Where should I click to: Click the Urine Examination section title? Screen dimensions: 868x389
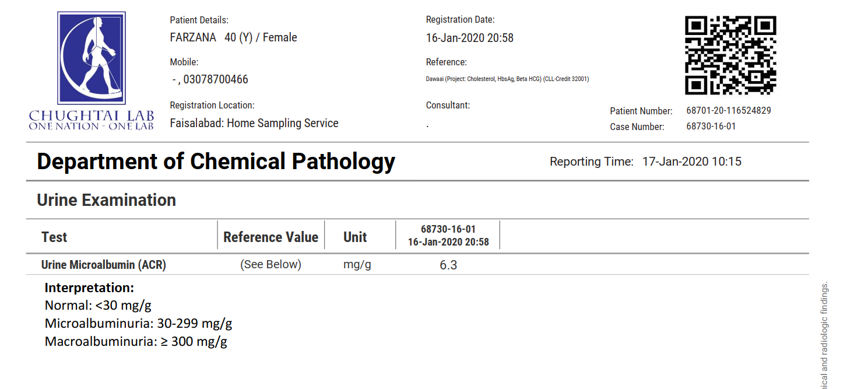tap(106, 200)
